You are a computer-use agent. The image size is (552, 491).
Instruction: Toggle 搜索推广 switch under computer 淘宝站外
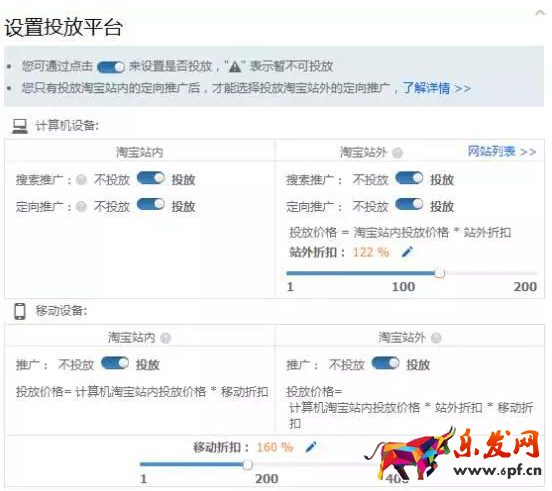pos(409,178)
